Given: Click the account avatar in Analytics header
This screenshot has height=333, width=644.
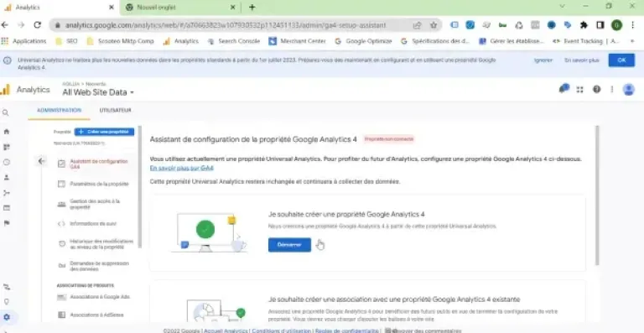Looking at the screenshot, I should pyautogui.click(x=628, y=90).
